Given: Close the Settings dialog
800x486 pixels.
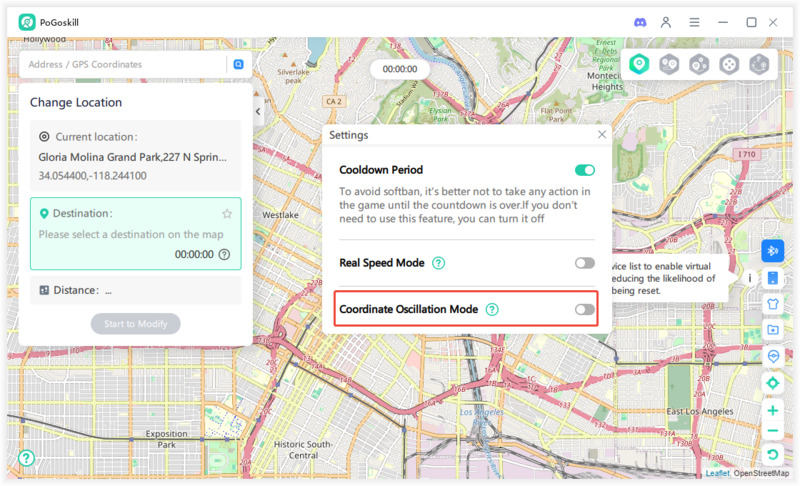Looking at the screenshot, I should pos(602,134).
